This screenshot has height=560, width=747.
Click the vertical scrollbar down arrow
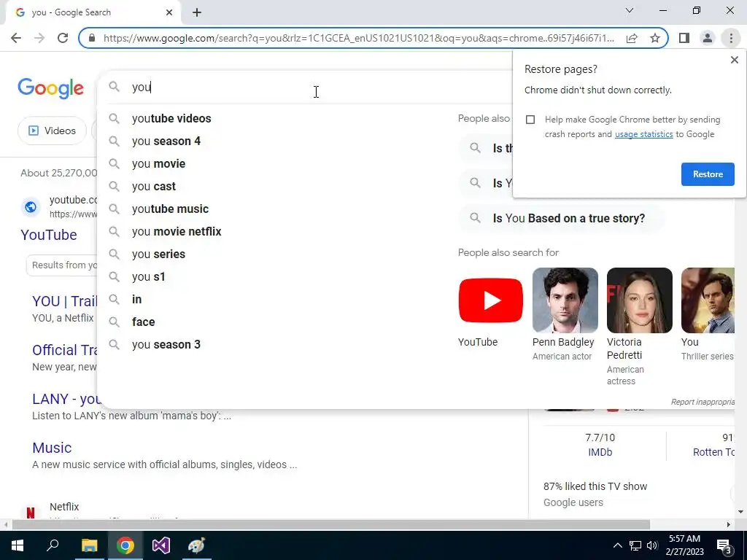coord(740,512)
